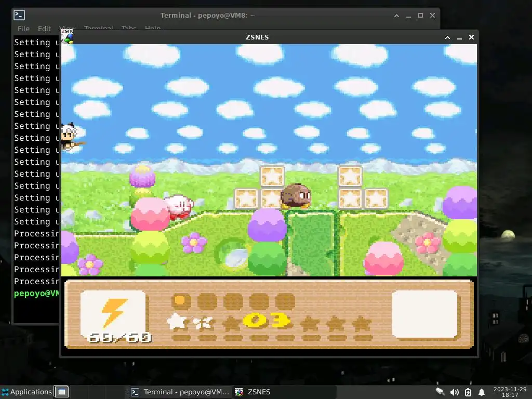Open the Edit menu in Terminal
Viewport: 532px width, 399px height.
45,29
